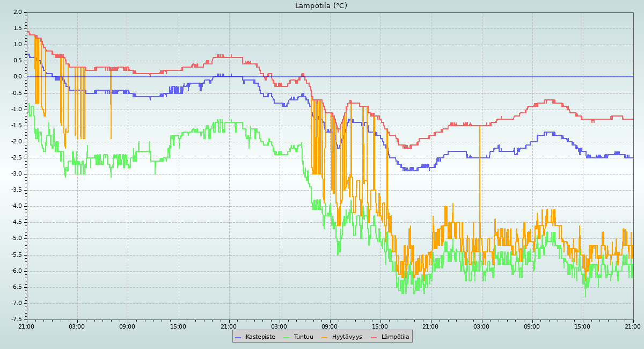644x349 pixels.
Task: Click the blue Kastepiste legend line marker
Action: coord(238,337)
